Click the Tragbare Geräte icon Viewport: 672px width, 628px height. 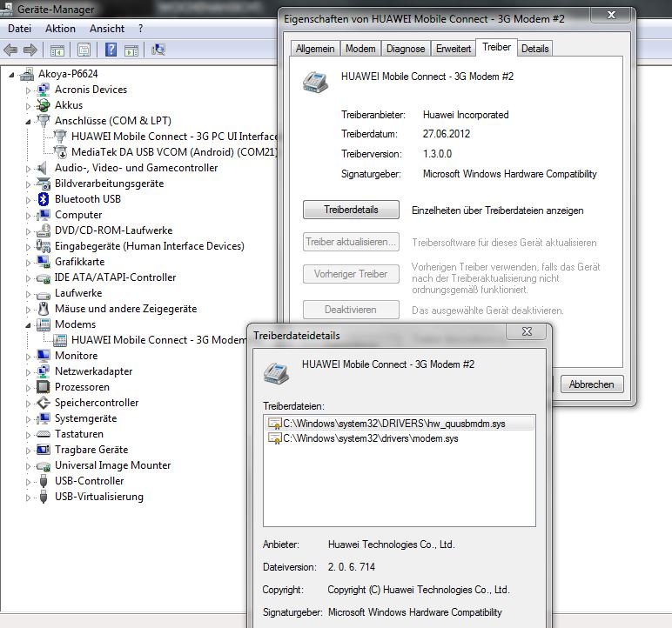(x=44, y=450)
